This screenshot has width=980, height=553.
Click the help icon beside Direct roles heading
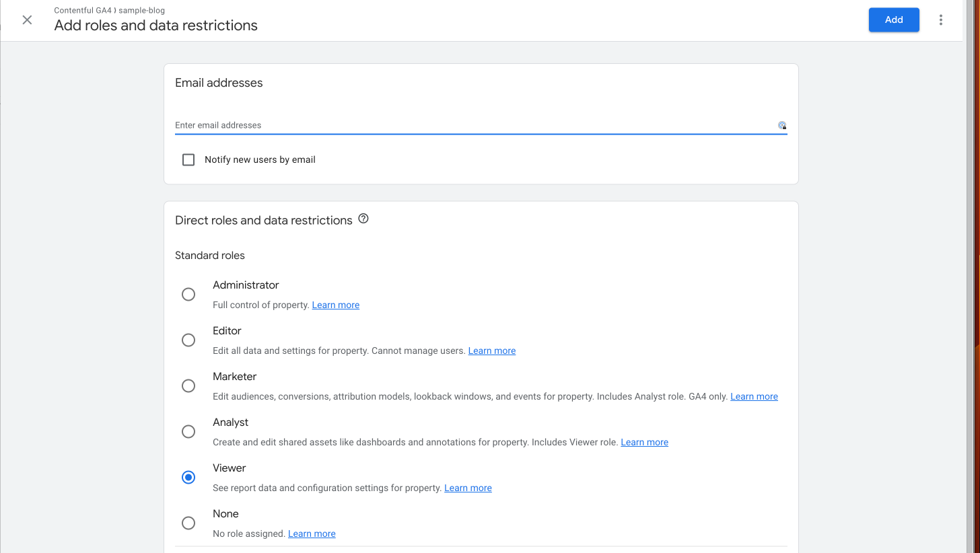[363, 219]
